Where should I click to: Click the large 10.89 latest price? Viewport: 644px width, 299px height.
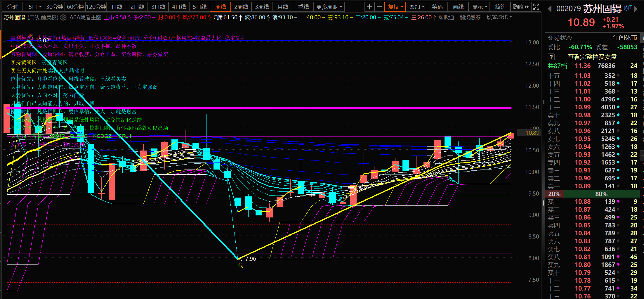click(x=581, y=23)
